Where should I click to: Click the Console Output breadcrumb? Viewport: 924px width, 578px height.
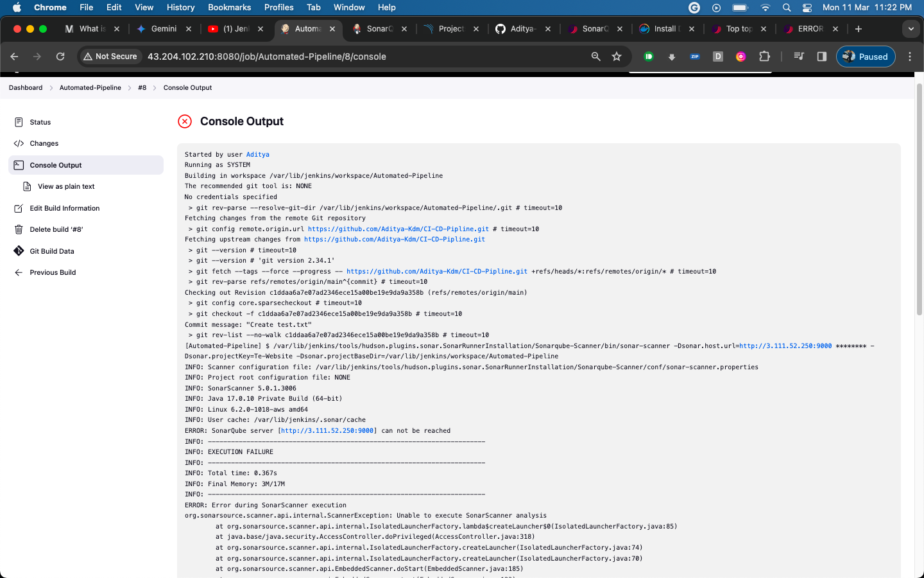(x=187, y=88)
